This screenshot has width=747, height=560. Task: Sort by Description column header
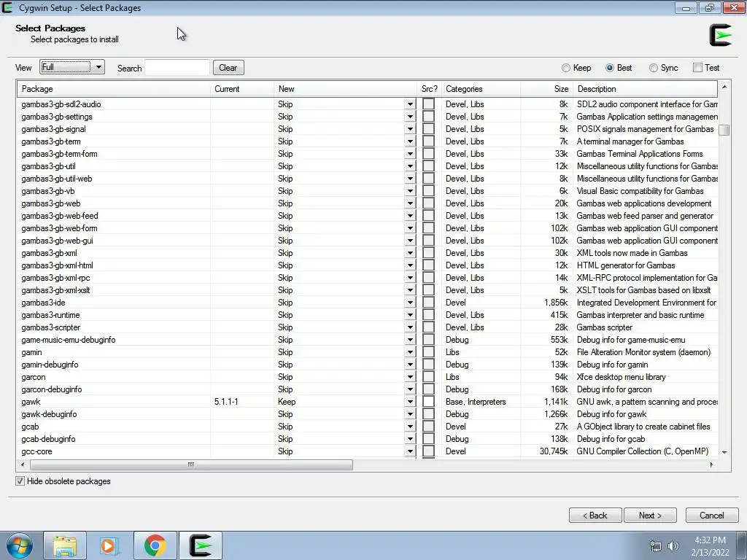[646, 89]
